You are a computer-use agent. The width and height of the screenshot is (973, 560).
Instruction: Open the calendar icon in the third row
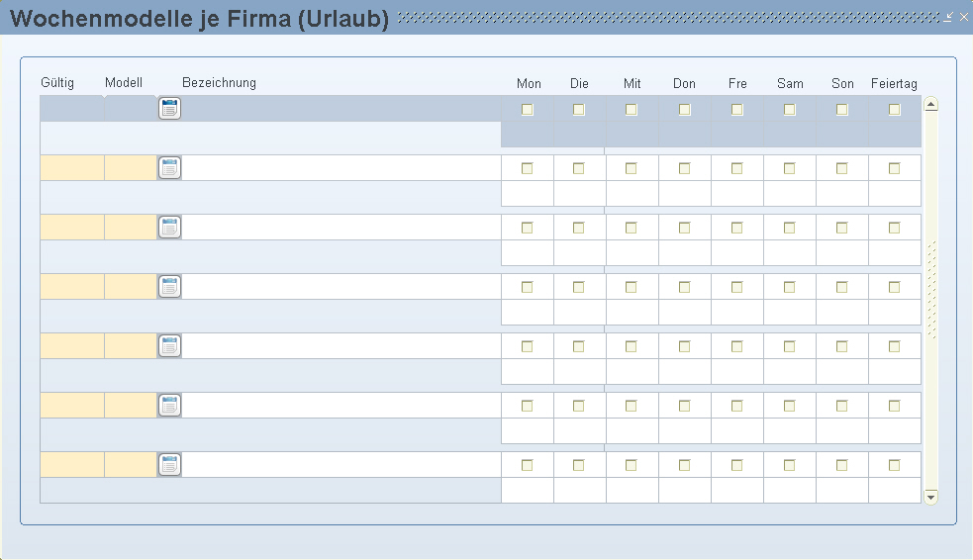click(x=169, y=228)
